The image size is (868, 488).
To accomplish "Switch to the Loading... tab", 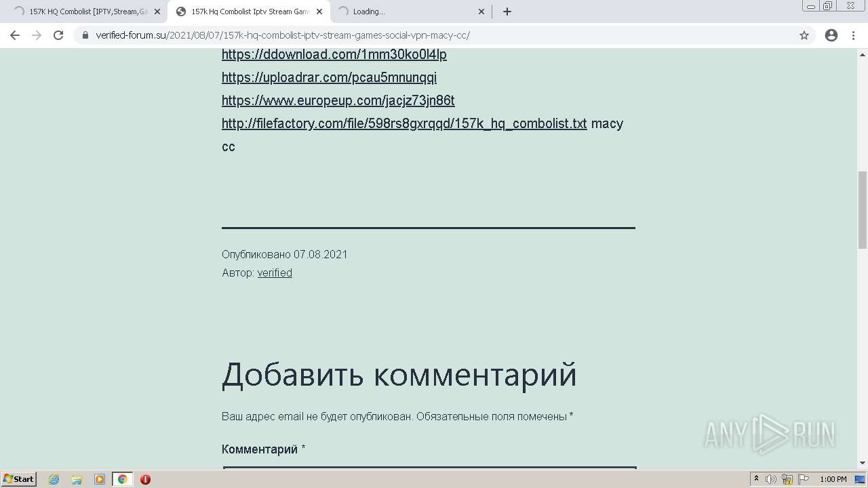I will [x=410, y=12].
